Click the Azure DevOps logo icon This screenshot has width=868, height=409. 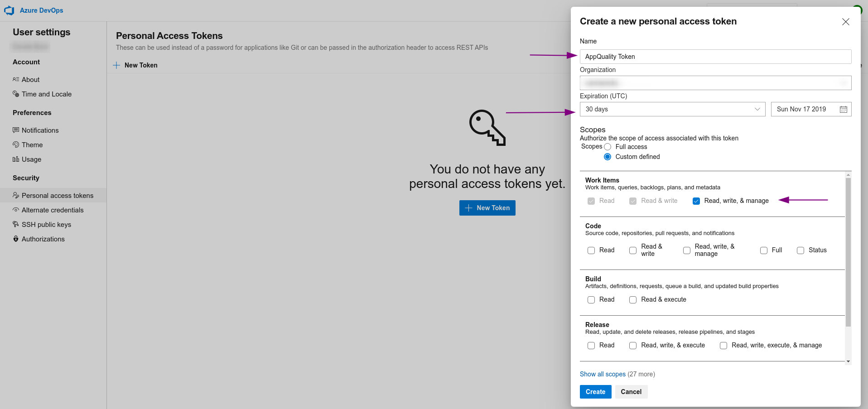click(9, 10)
